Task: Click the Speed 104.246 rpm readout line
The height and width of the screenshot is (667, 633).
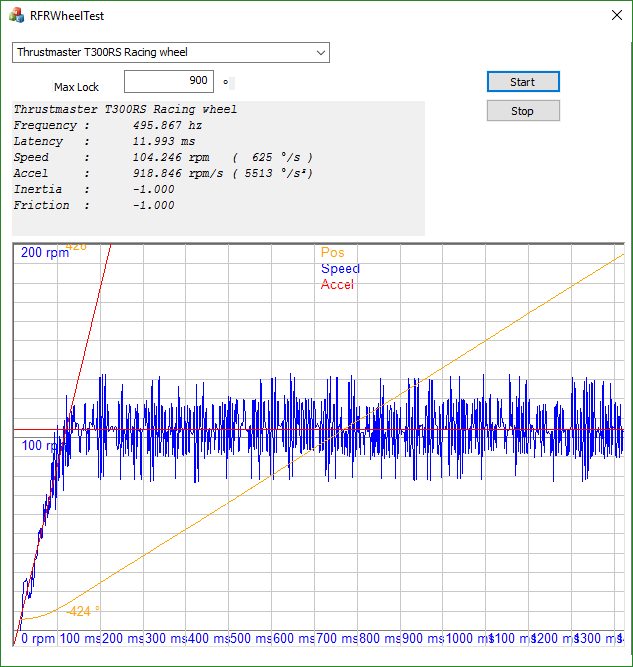Action: [160, 158]
